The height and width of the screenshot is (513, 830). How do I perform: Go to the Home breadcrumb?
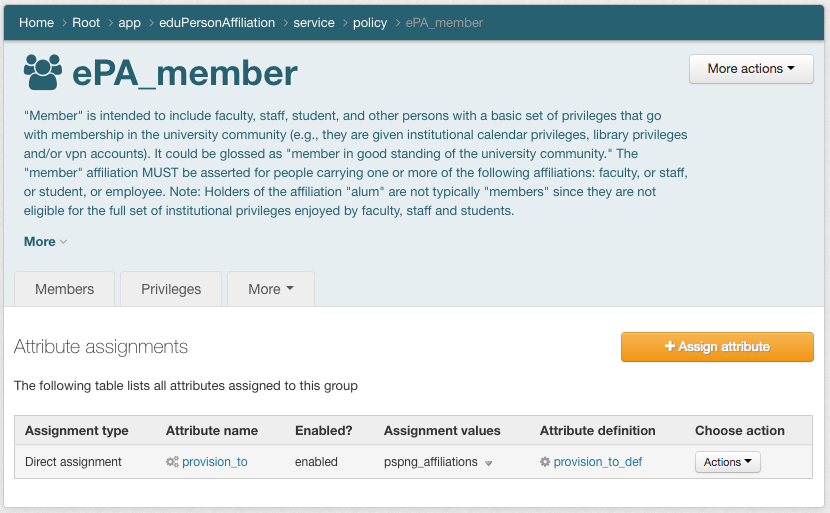[x=36, y=22]
